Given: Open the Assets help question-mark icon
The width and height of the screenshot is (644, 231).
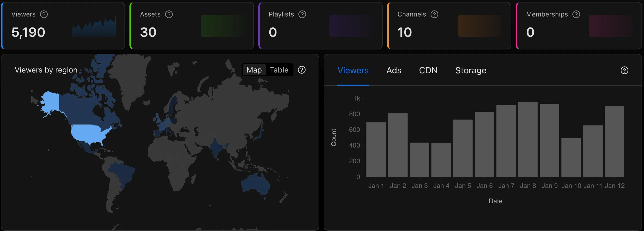Looking at the screenshot, I should 169,14.
